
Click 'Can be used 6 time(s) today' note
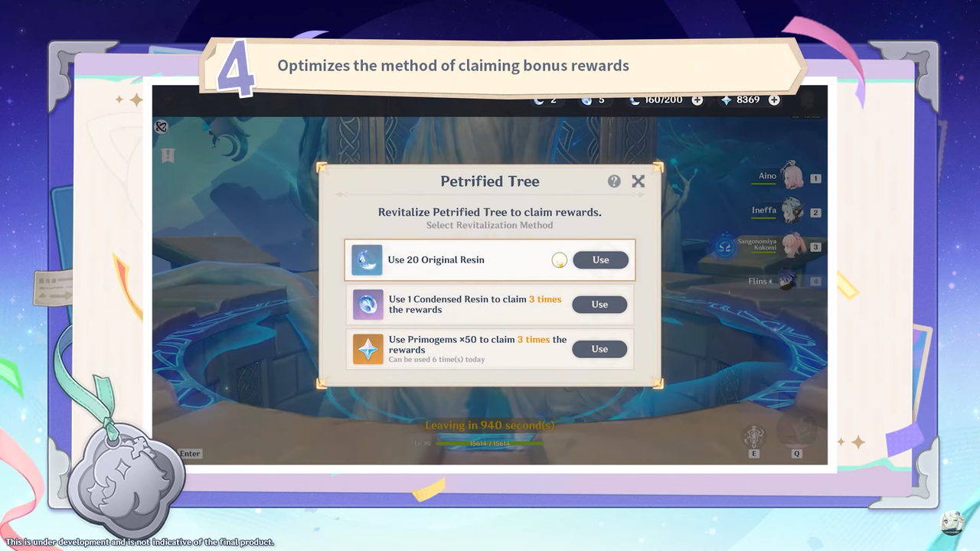pyautogui.click(x=436, y=360)
